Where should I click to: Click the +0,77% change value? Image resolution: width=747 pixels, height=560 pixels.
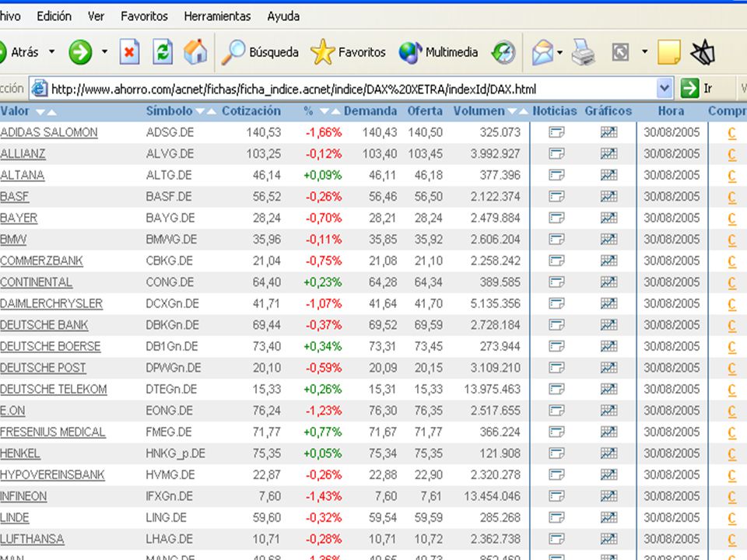click(x=323, y=432)
